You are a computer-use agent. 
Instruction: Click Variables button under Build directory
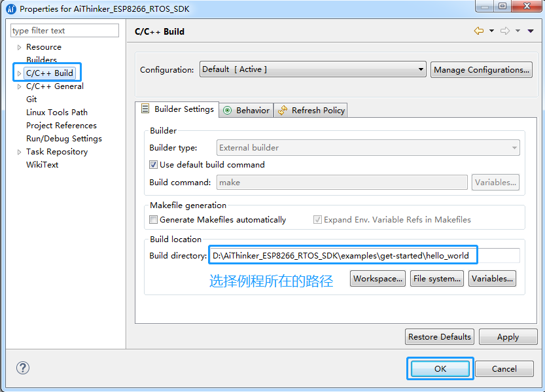(x=492, y=279)
